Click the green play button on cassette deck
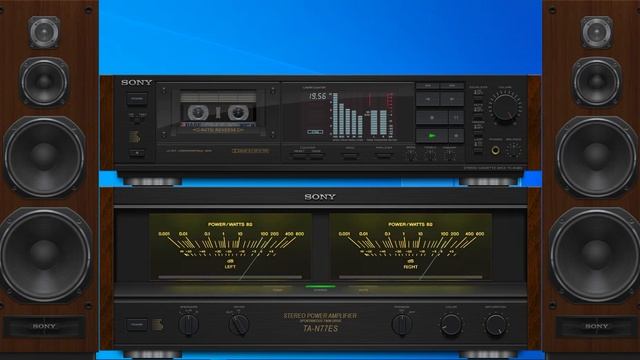The image size is (640, 360). click(x=431, y=136)
